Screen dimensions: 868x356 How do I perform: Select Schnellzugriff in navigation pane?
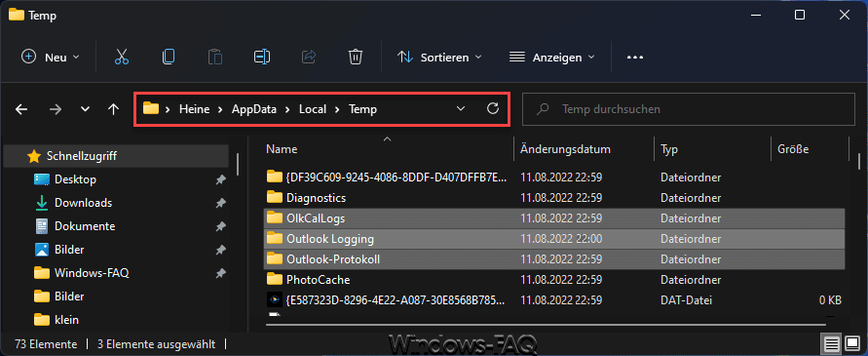[x=116, y=156]
